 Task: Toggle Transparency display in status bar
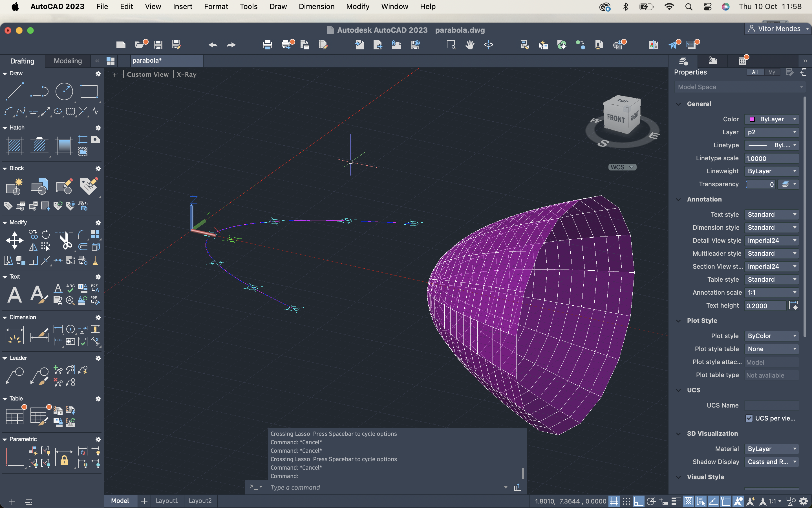[688, 501]
